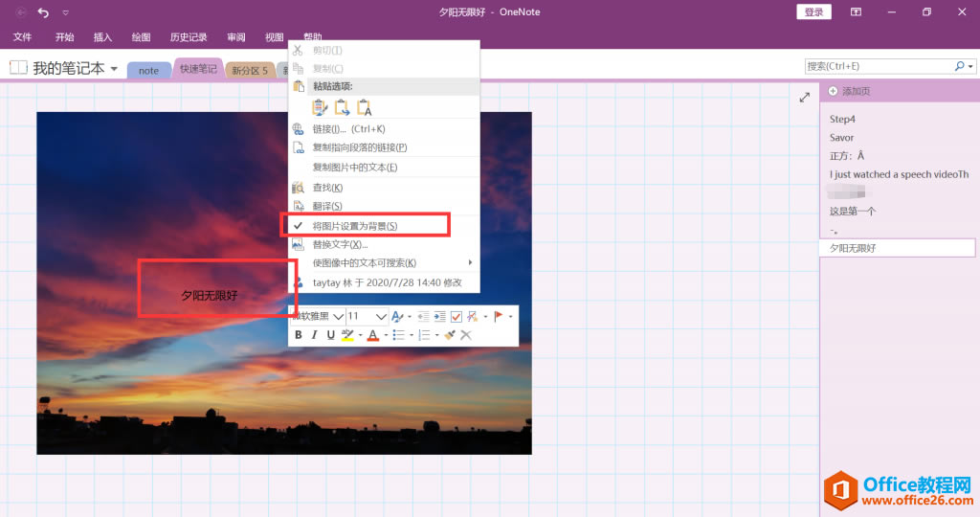The width and height of the screenshot is (980, 517).
Task: Expand the 使图像中的文本可搜索(K) submenu
Action: [x=384, y=262]
